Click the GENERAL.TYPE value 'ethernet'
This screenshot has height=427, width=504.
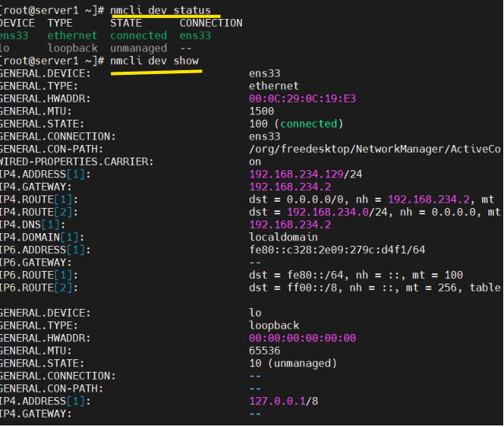pyautogui.click(x=274, y=86)
